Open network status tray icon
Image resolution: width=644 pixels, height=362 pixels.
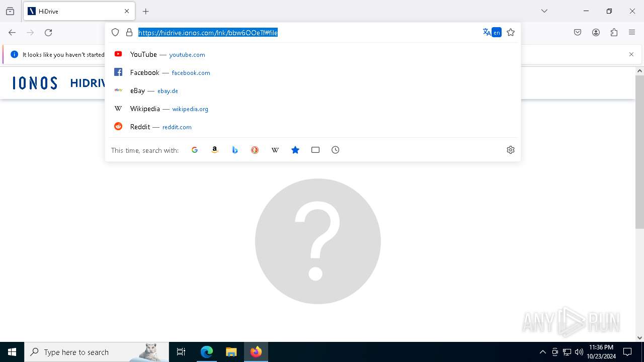click(567, 352)
